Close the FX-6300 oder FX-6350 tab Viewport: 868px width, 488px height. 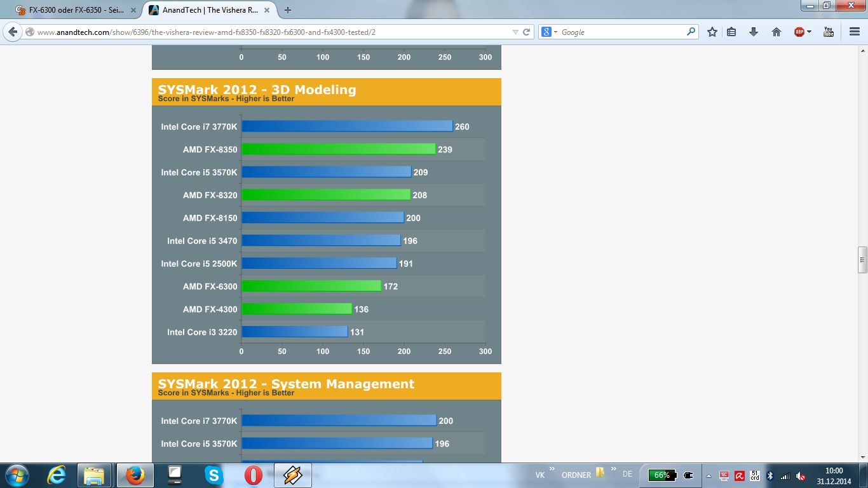pyautogui.click(x=132, y=10)
